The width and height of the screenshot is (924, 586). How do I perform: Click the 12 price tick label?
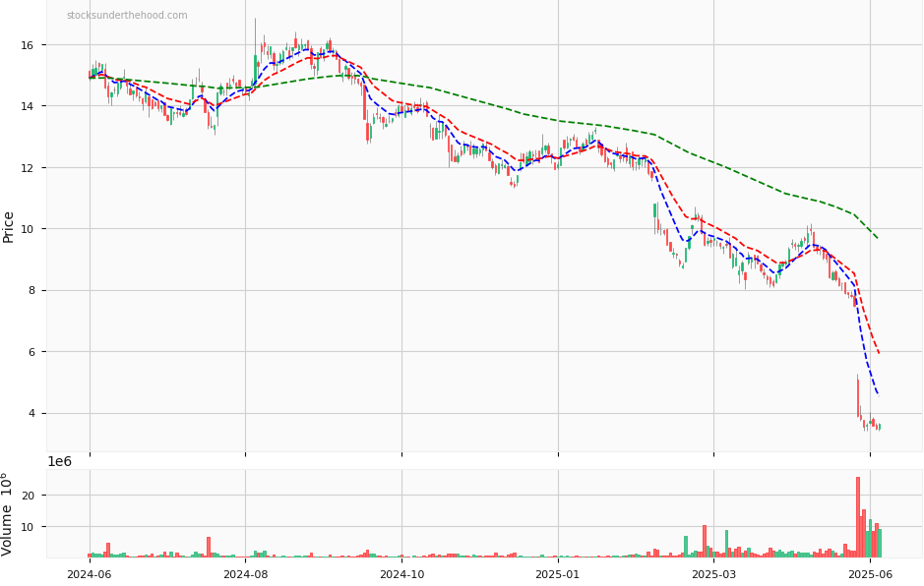(28, 168)
